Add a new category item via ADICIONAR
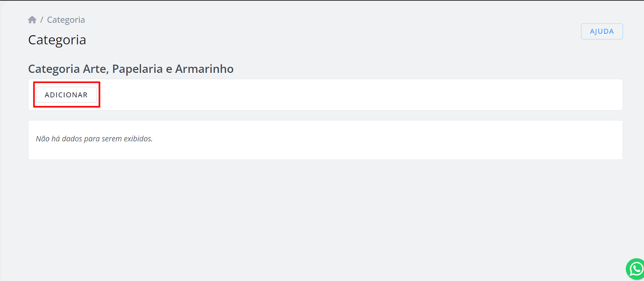 pos(66,95)
